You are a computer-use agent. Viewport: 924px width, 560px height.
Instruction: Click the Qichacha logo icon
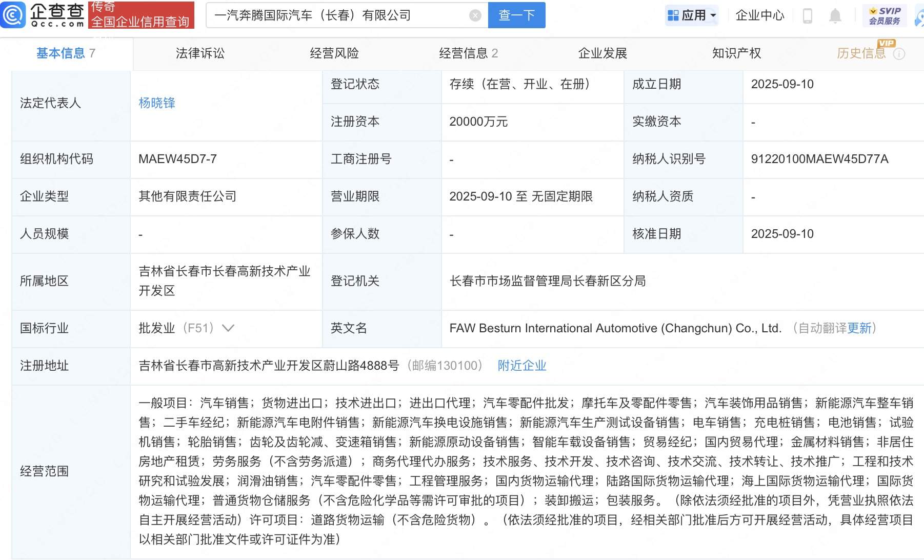(x=13, y=15)
